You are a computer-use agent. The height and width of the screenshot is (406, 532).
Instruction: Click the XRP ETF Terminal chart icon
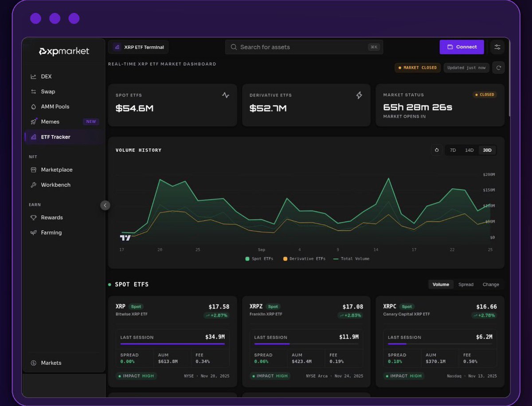117,47
